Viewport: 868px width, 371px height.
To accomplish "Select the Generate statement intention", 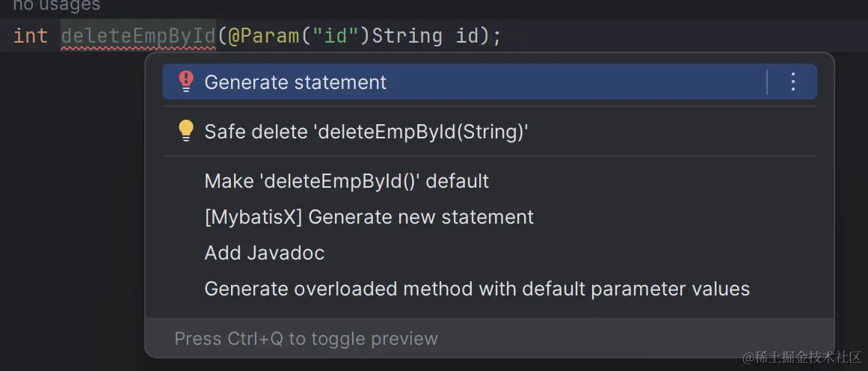I will [295, 82].
